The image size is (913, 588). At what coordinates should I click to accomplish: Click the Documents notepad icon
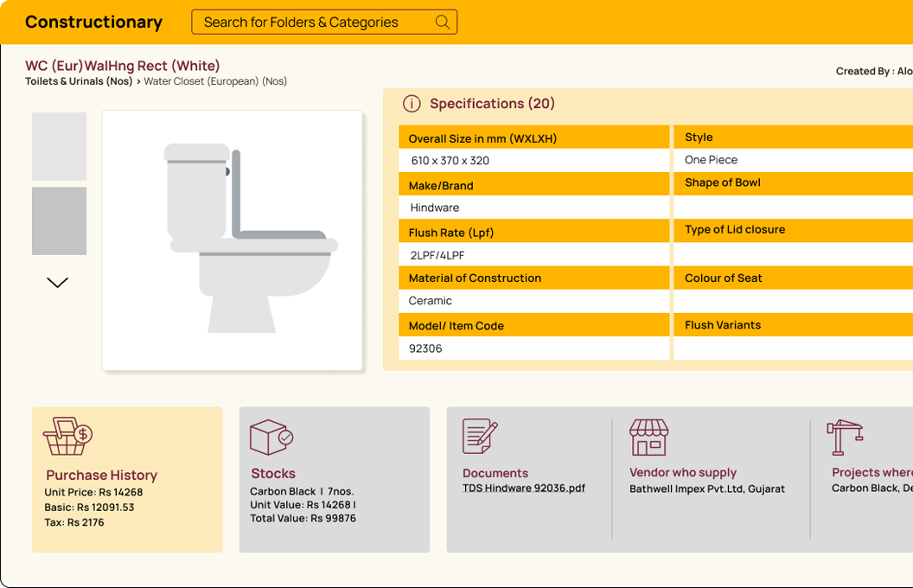tap(480, 436)
